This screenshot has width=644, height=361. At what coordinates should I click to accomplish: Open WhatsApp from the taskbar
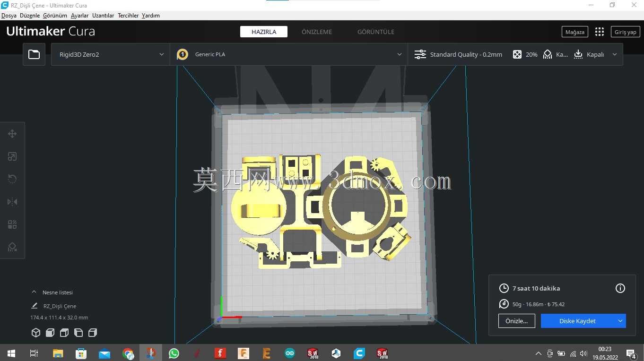[x=174, y=353]
